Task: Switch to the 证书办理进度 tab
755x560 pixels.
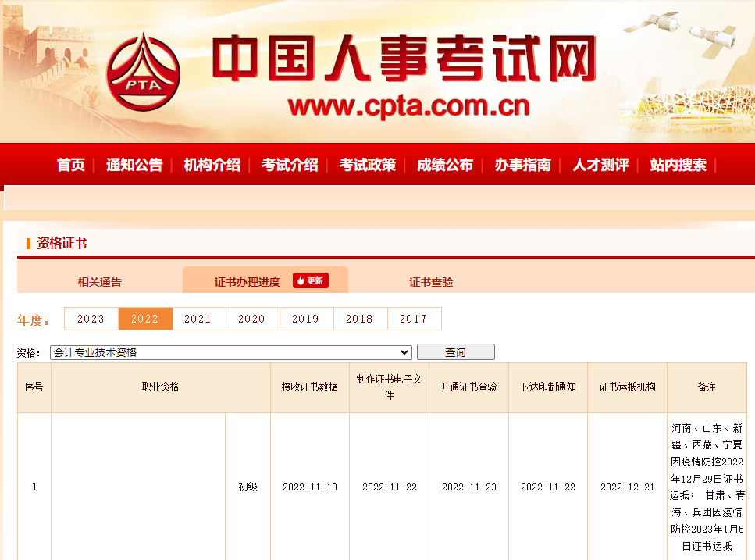Action: point(247,282)
